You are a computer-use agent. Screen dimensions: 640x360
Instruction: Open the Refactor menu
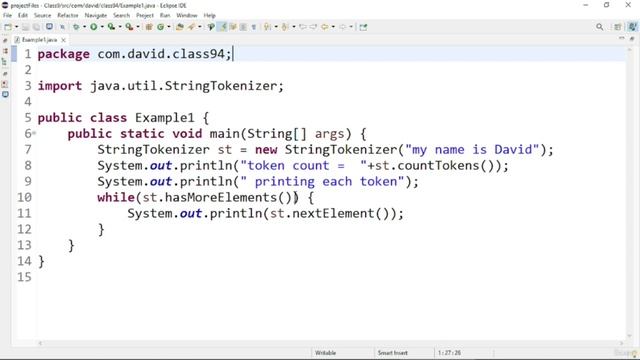[x=68, y=15]
